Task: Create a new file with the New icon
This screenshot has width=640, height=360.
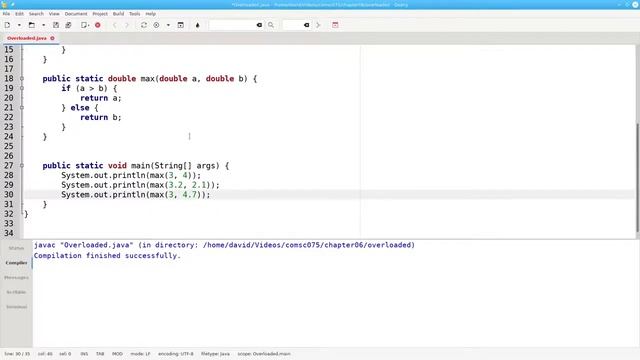Action: [7, 25]
